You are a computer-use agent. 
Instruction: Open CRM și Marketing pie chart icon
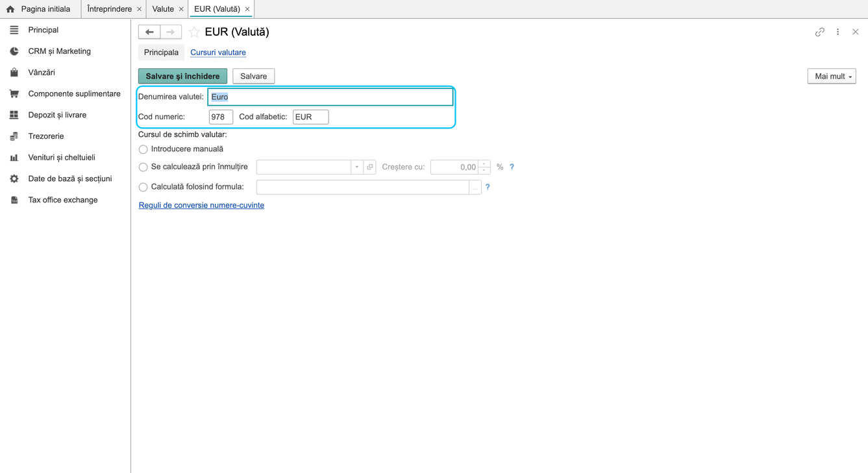pyautogui.click(x=14, y=51)
